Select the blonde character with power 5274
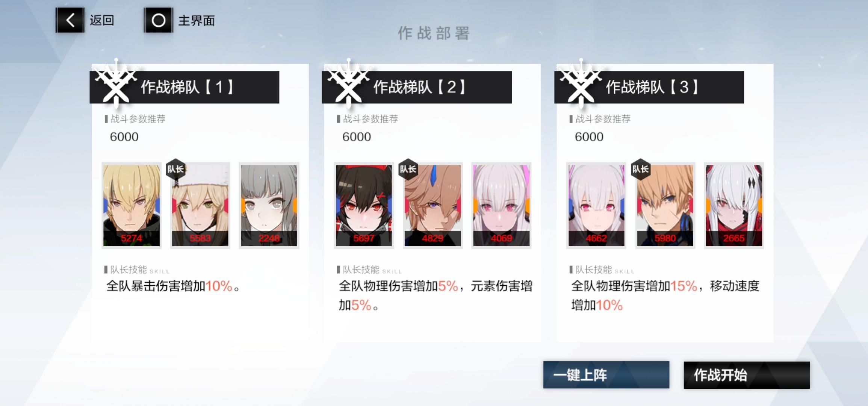Image resolution: width=868 pixels, height=406 pixels. [x=132, y=206]
